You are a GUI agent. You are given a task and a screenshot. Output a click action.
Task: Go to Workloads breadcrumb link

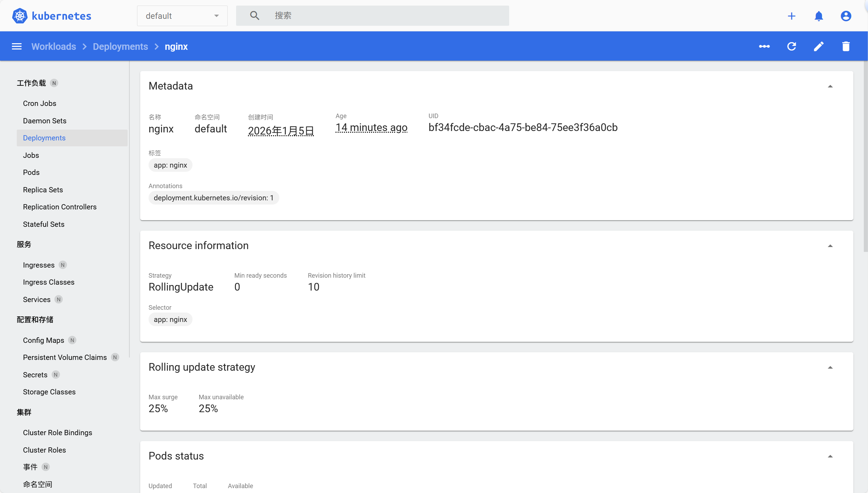[x=54, y=46]
